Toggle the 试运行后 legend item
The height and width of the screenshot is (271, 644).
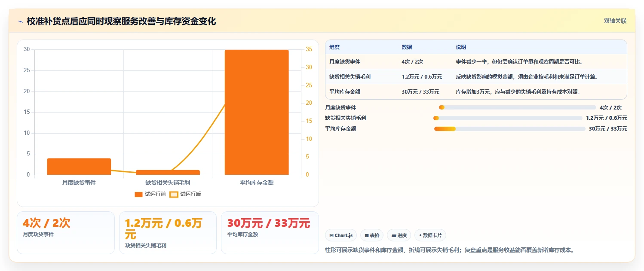[x=185, y=194]
